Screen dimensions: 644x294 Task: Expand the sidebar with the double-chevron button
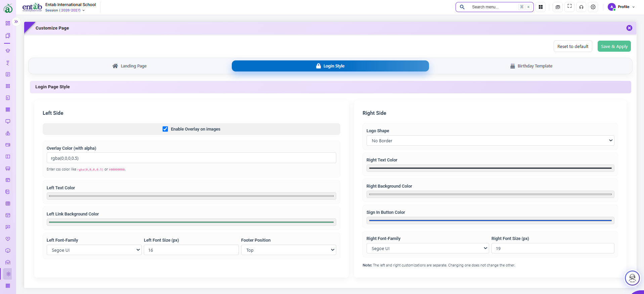(x=16, y=21)
